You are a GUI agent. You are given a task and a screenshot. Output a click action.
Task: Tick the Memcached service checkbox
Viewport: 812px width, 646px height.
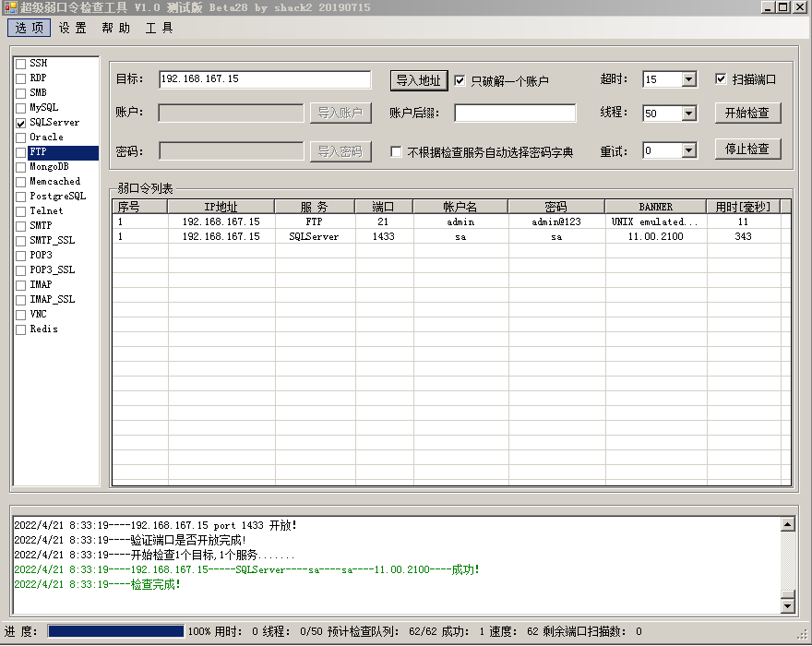(x=20, y=182)
